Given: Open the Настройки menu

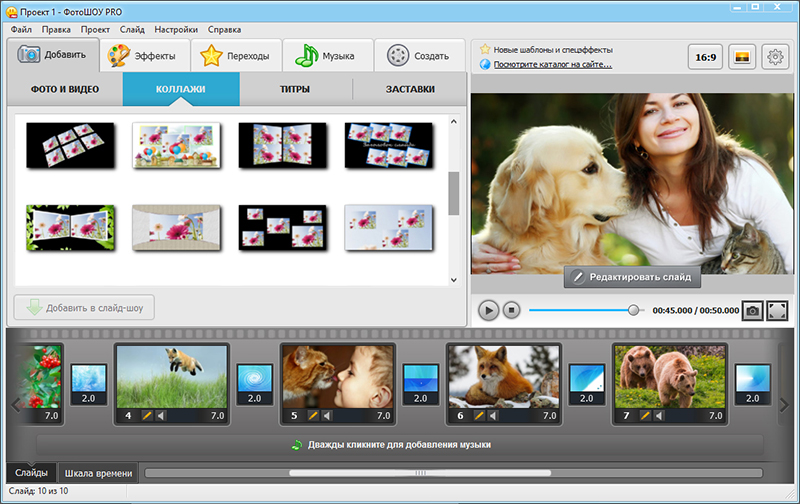Looking at the screenshot, I should click(176, 30).
